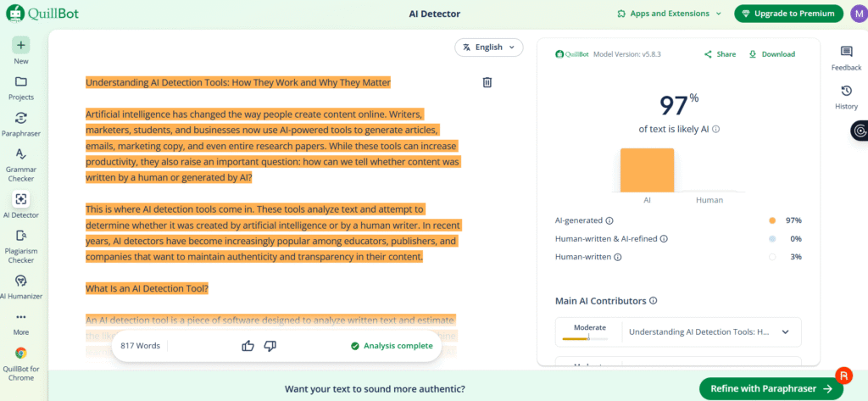This screenshot has height=401, width=868.
Task: Give thumbs up feedback on analysis
Action: pyautogui.click(x=248, y=346)
